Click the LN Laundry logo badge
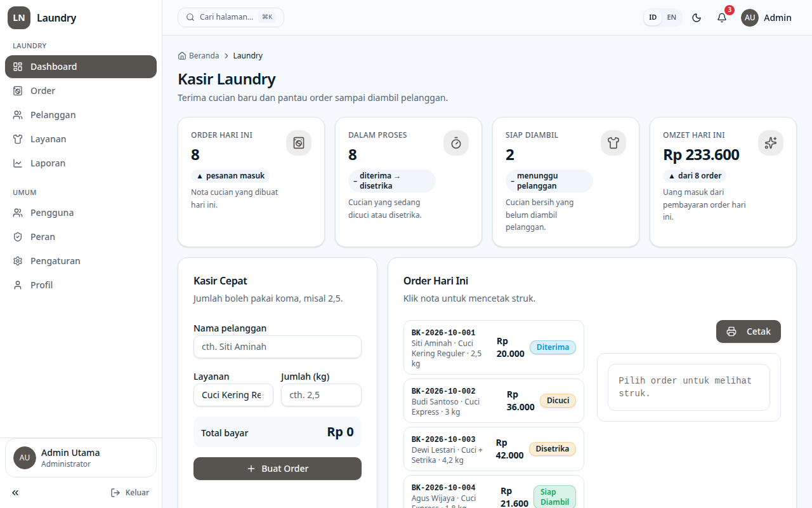812x508 pixels. coord(19,18)
